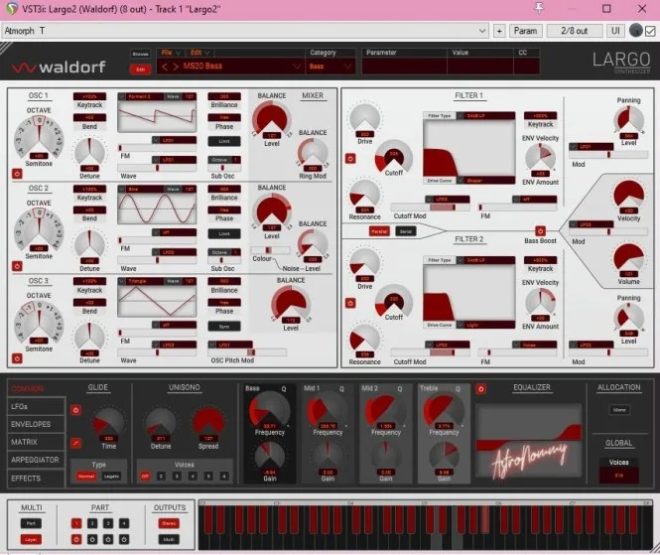Click the Volume knob

pyautogui.click(x=628, y=259)
